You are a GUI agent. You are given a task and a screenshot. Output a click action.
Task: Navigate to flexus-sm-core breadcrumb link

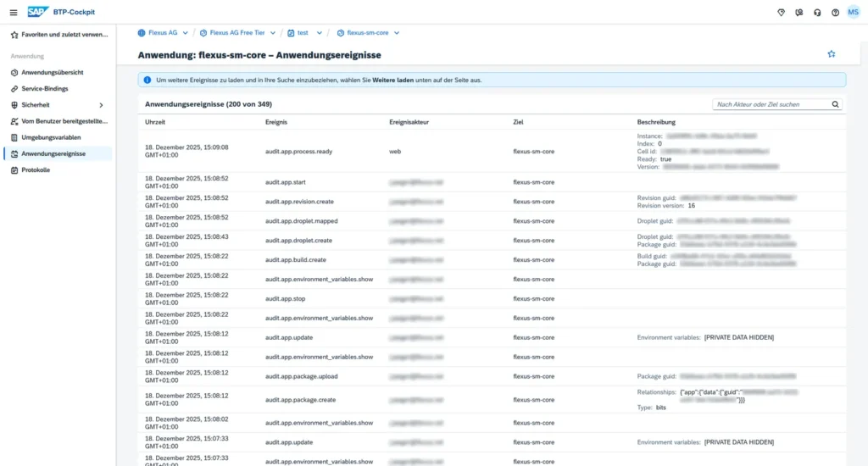pos(368,33)
